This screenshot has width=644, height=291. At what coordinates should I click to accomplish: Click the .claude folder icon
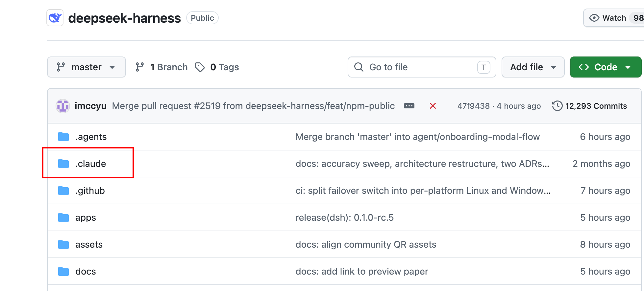pyautogui.click(x=63, y=164)
